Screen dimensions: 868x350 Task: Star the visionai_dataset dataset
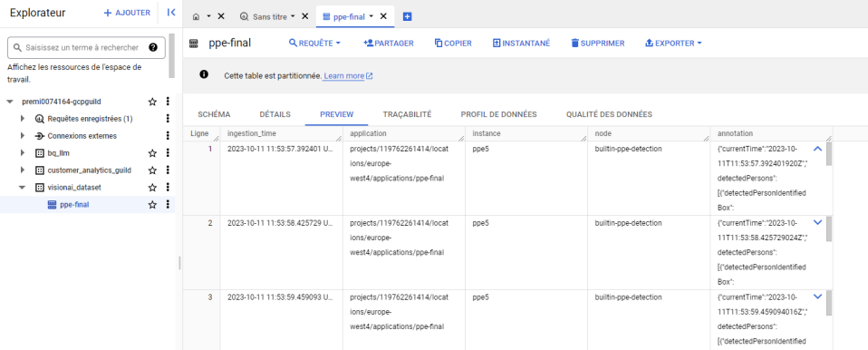[152, 187]
